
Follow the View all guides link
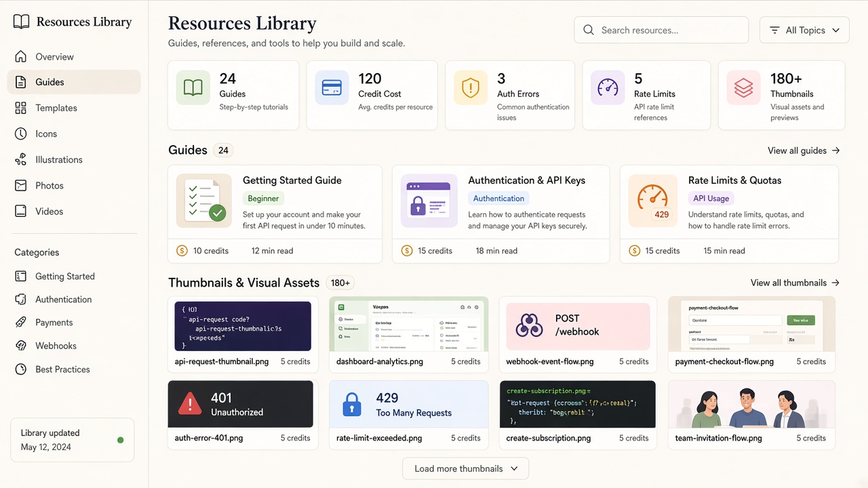coord(804,150)
